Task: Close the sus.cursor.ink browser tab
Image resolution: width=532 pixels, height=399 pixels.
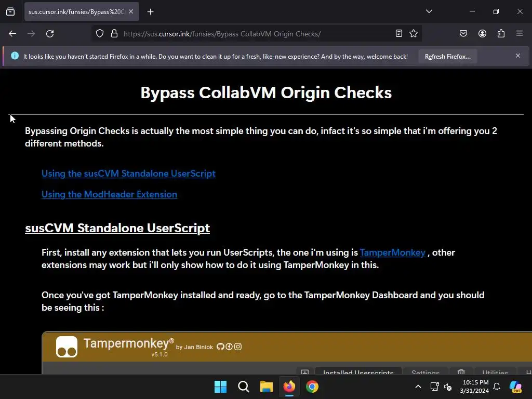Action: point(131,12)
